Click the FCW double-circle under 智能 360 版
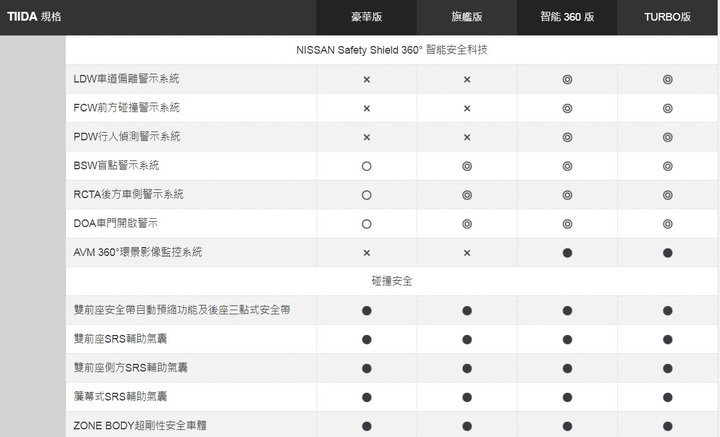 point(567,108)
